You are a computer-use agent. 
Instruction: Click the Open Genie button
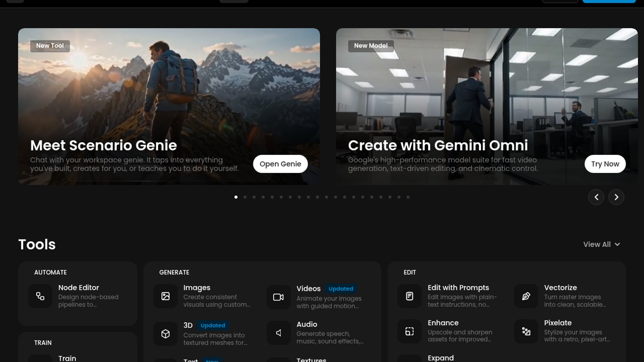click(280, 164)
